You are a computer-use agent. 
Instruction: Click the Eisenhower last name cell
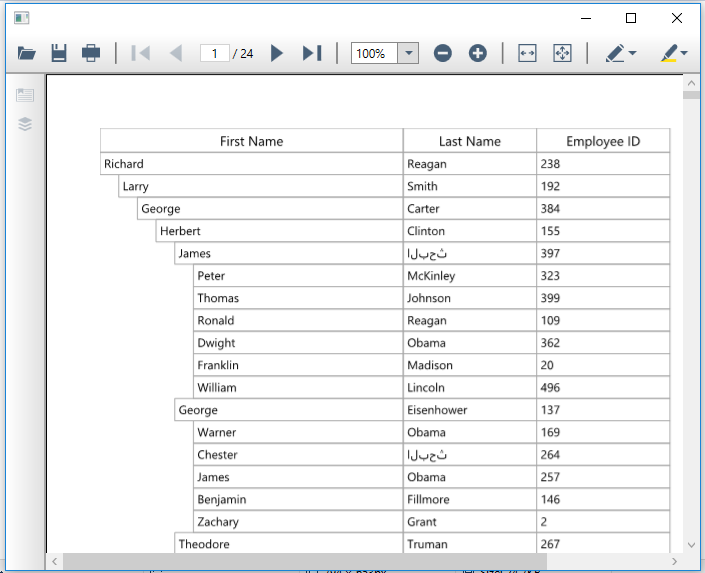[x=469, y=410]
